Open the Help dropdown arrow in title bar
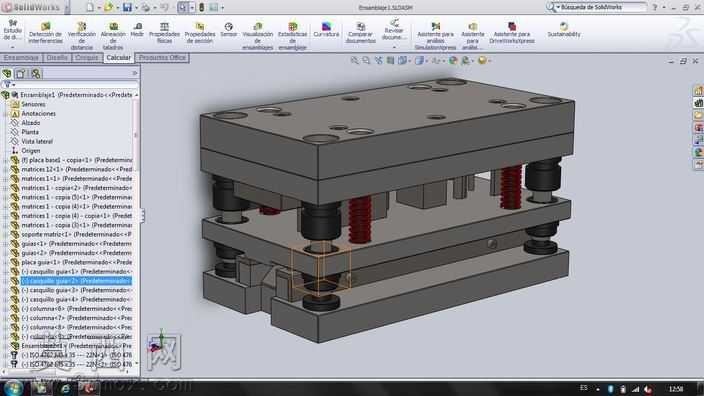 (x=664, y=8)
